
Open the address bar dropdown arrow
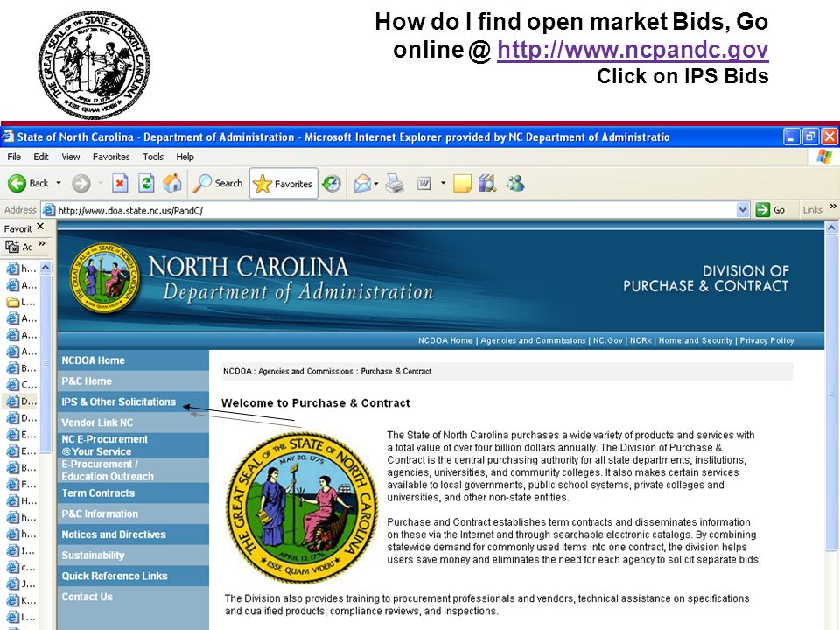[743, 210]
